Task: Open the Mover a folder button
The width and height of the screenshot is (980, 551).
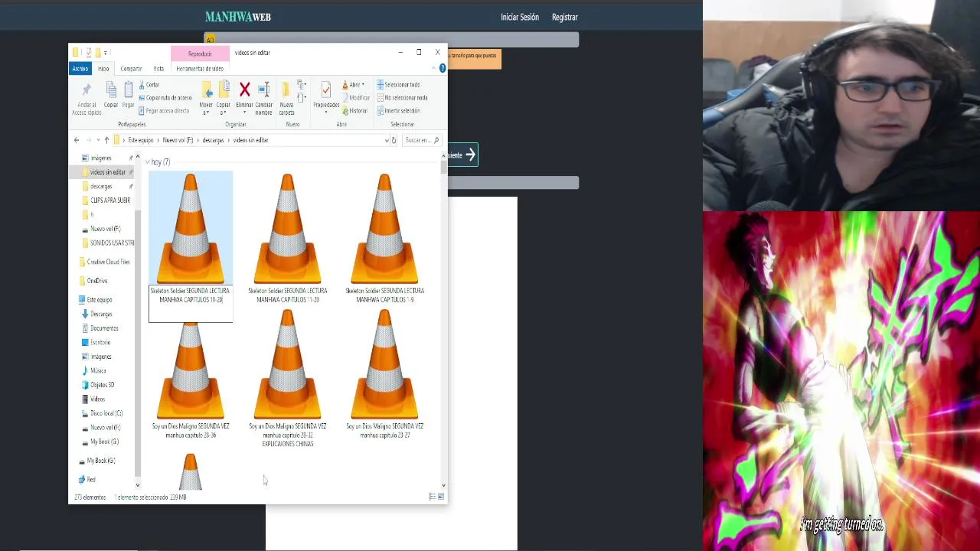Action: [x=206, y=98]
